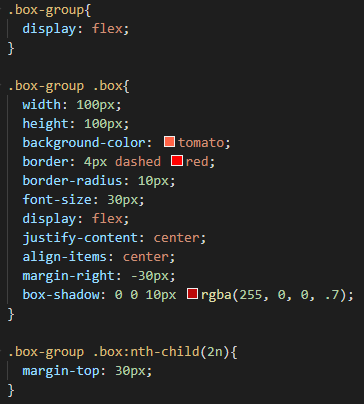Open the tomato color swatch picker
Screen dimensions: 364x404
(169, 142)
